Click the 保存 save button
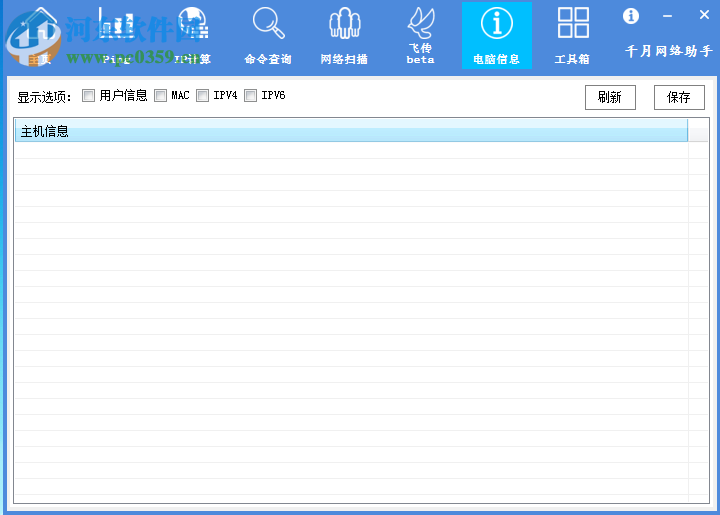This screenshot has height=515, width=720. [679, 97]
